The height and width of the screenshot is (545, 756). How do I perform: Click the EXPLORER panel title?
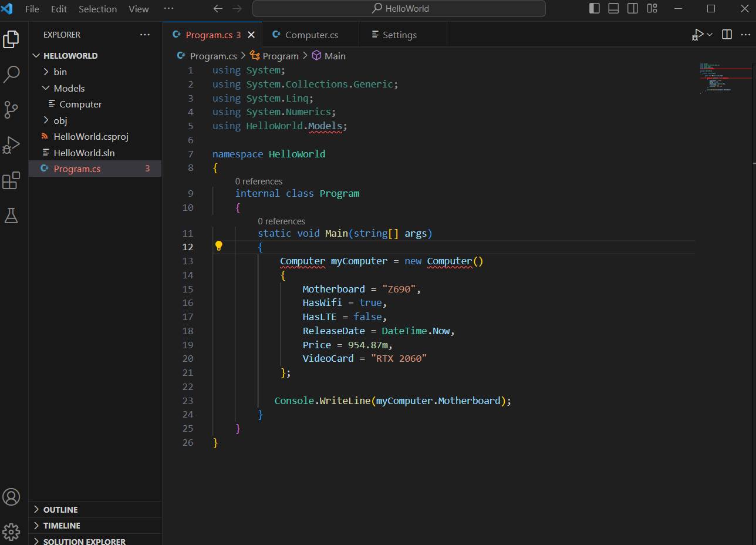(62, 35)
